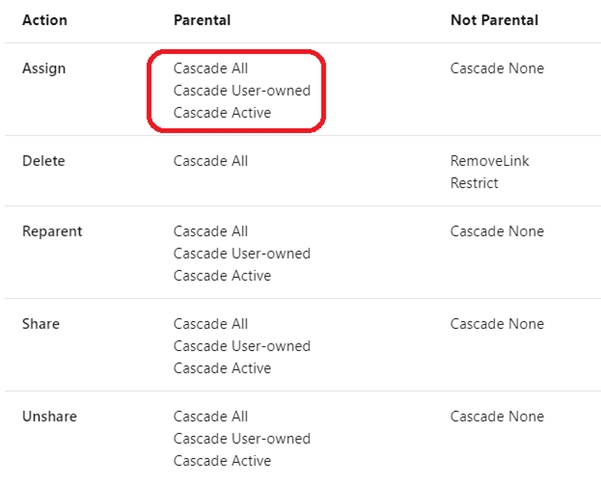Click the "Reparent" row label
The width and height of the screenshot is (601, 486).
pos(52,231)
